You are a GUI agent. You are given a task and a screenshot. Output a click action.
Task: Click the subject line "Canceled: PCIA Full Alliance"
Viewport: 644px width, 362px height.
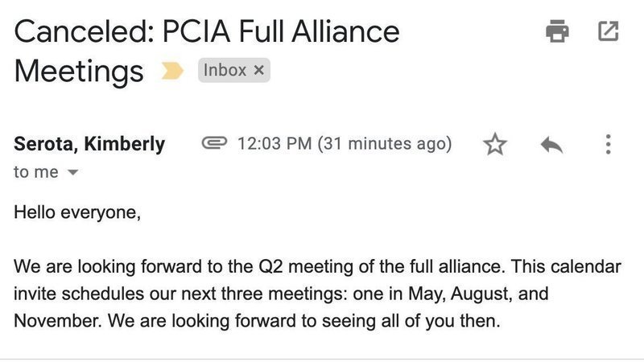coord(207,32)
